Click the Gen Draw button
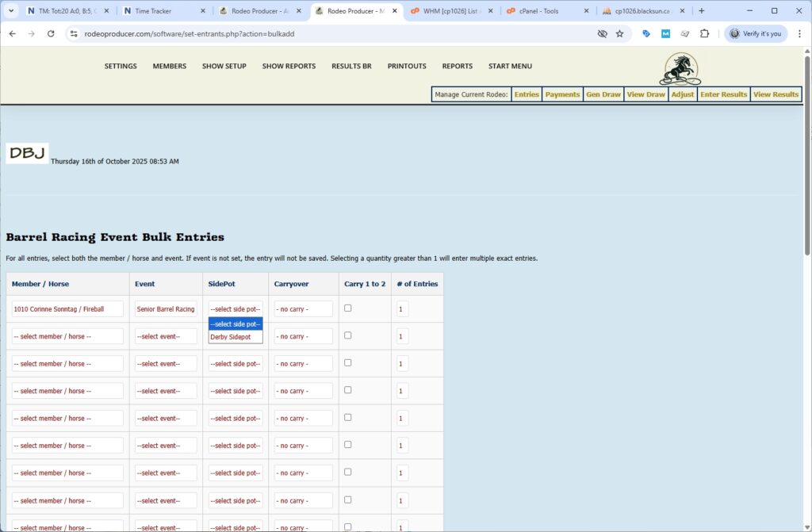Viewport: 812px width, 532px height. tap(603, 94)
